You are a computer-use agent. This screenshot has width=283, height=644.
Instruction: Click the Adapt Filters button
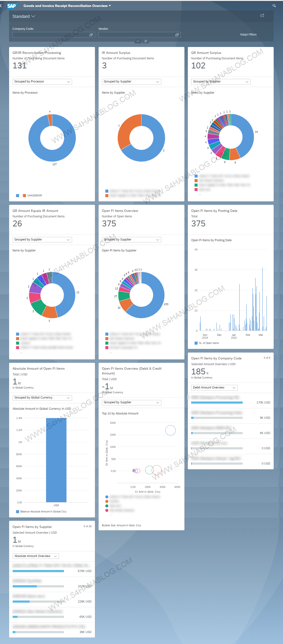248,35
